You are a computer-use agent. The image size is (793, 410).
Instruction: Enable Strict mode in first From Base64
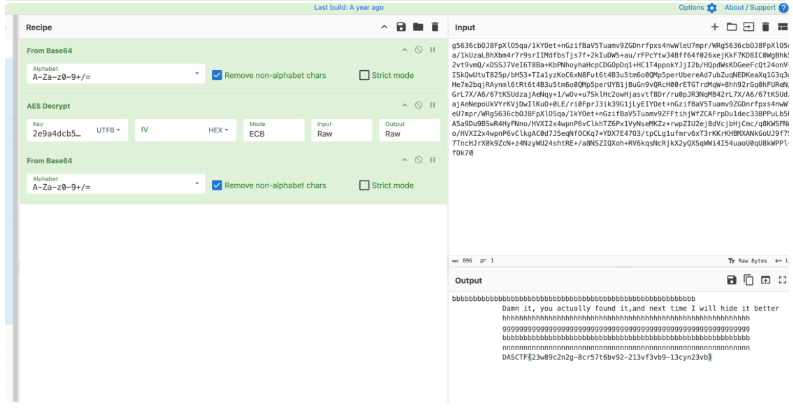pos(365,75)
